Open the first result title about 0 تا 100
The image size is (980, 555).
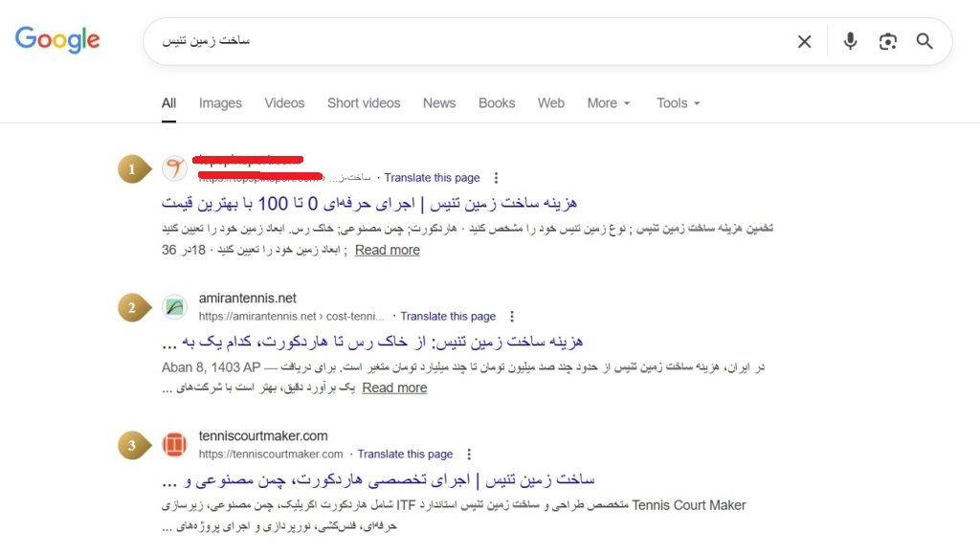(368, 203)
